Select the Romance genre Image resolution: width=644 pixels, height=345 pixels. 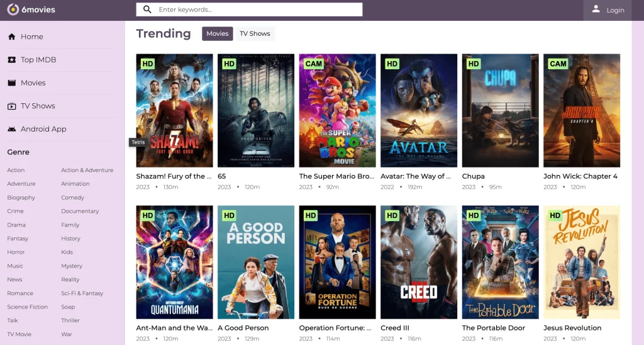(20, 293)
